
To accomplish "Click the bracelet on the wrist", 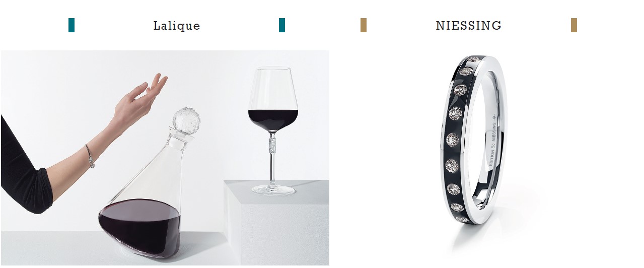I will pyautogui.click(x=91, y=157).
